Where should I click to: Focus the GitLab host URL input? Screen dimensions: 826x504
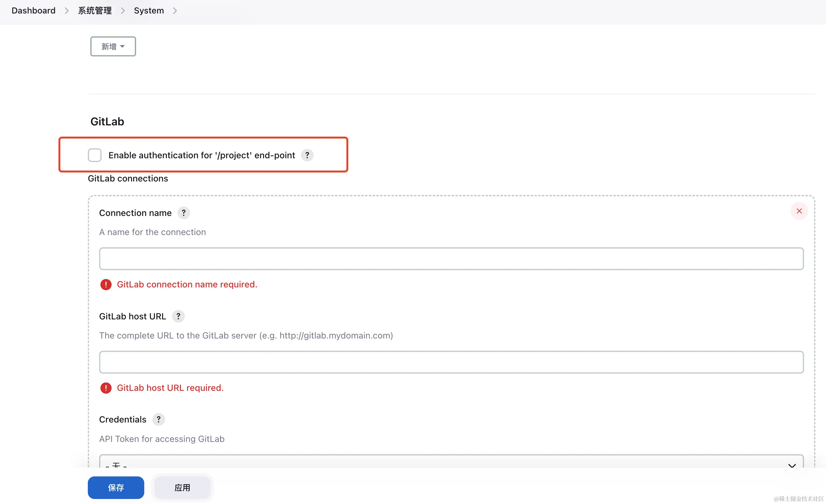451,362
